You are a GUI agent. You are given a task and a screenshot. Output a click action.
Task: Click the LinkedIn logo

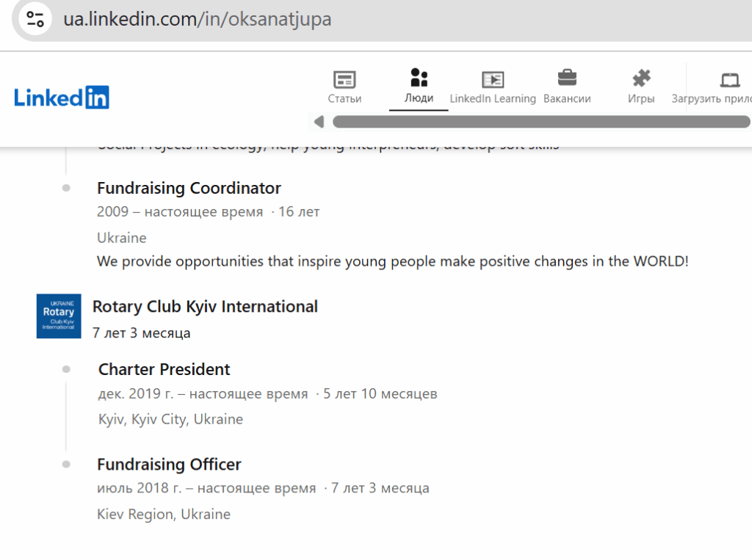click(62, 97)
